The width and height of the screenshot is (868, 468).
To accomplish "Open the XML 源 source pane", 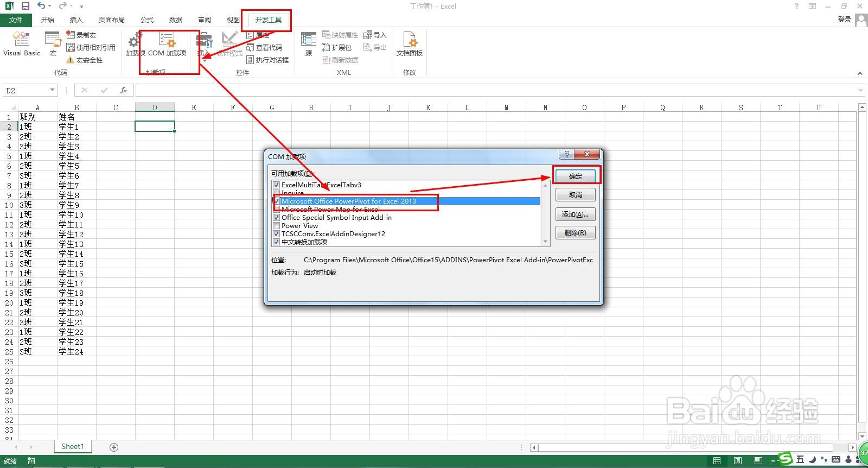I will click(x=309, y=45).
